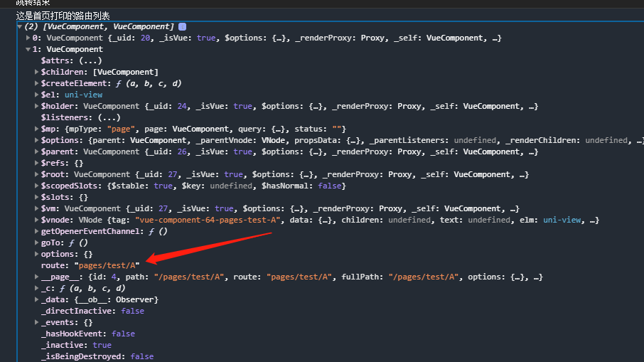Invoke the $attrs (...) getter

[x=90, y=61]
